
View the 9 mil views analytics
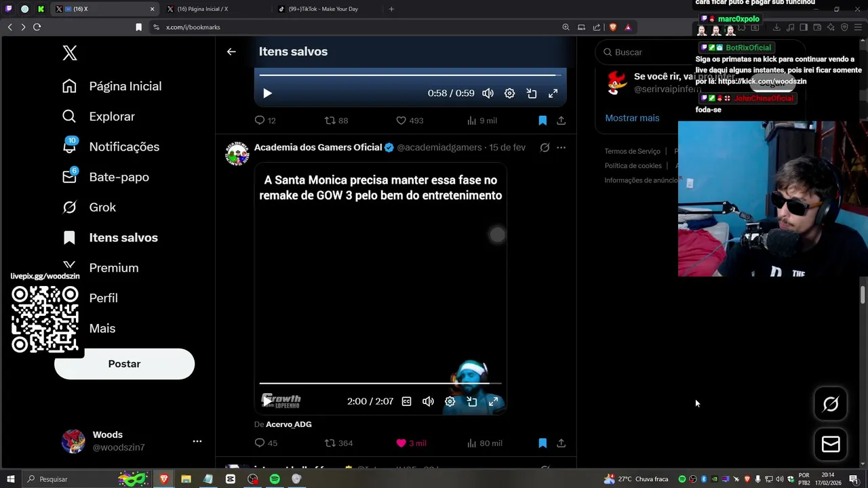tap(482, 121)
